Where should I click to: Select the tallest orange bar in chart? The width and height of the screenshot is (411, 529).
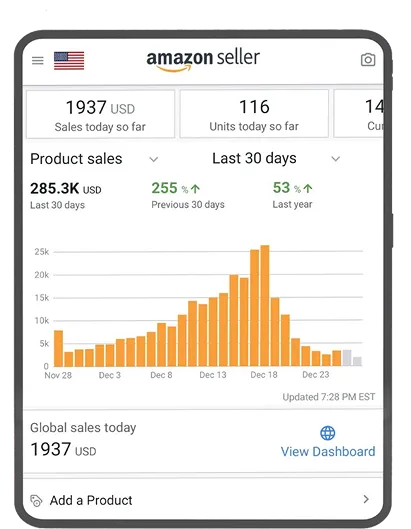coord(265,306)
